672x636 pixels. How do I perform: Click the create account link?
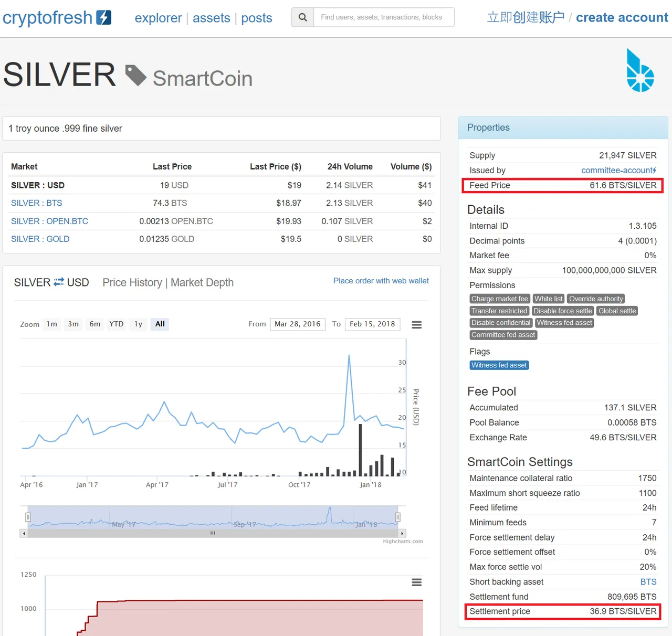(x=622, y=17)
